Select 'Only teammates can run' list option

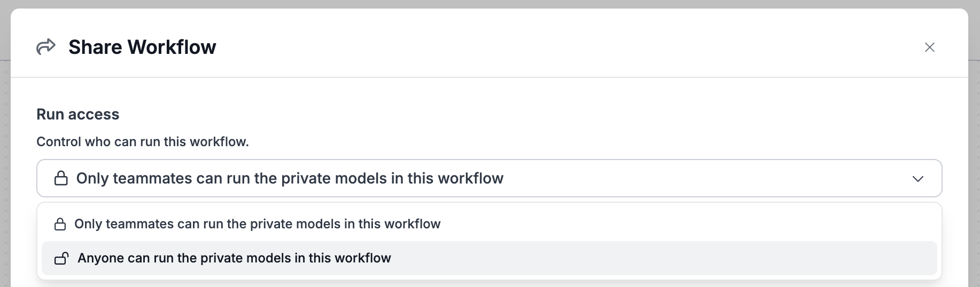pyautogui.click(x=257, y=224)
